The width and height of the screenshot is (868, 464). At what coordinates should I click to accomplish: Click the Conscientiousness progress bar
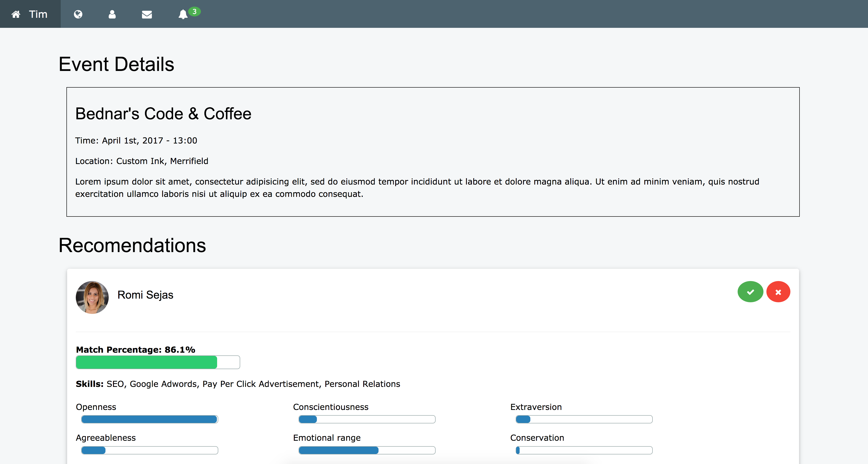367,419
